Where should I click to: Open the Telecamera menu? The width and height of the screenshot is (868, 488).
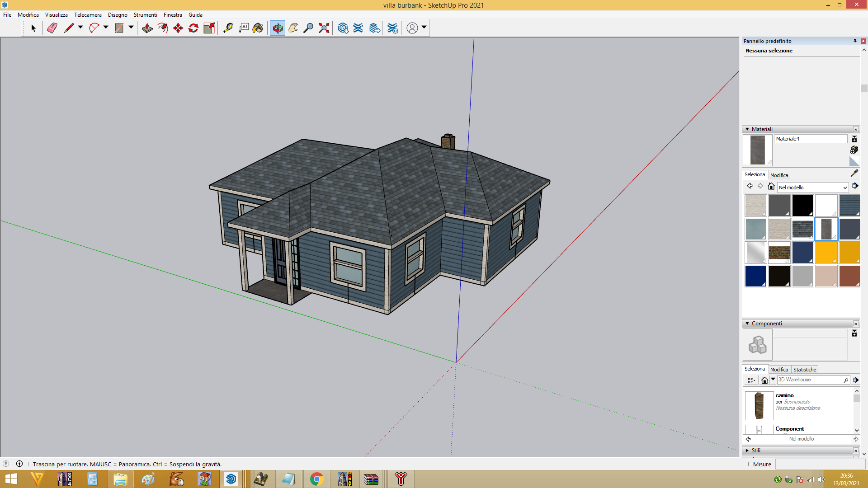[88, 15]
